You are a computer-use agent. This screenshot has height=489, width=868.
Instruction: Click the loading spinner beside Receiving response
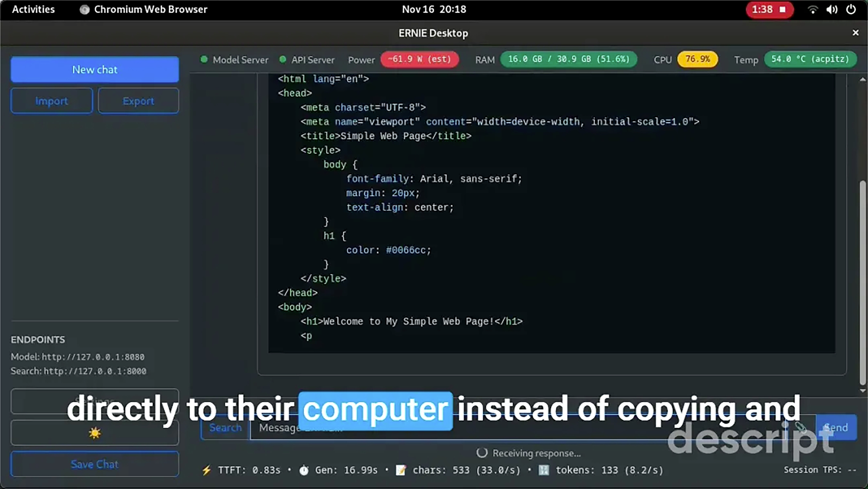(x=482, y=453)
